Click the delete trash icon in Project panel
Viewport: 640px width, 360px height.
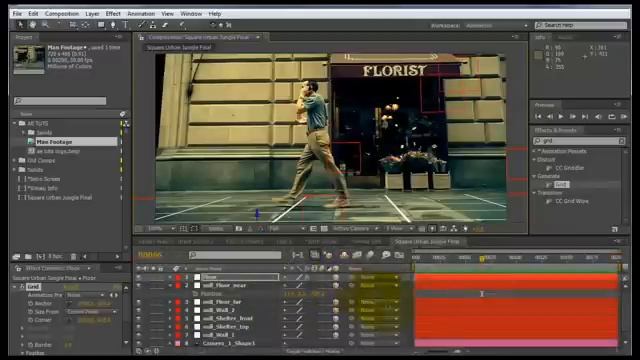(x=73, y=257)
